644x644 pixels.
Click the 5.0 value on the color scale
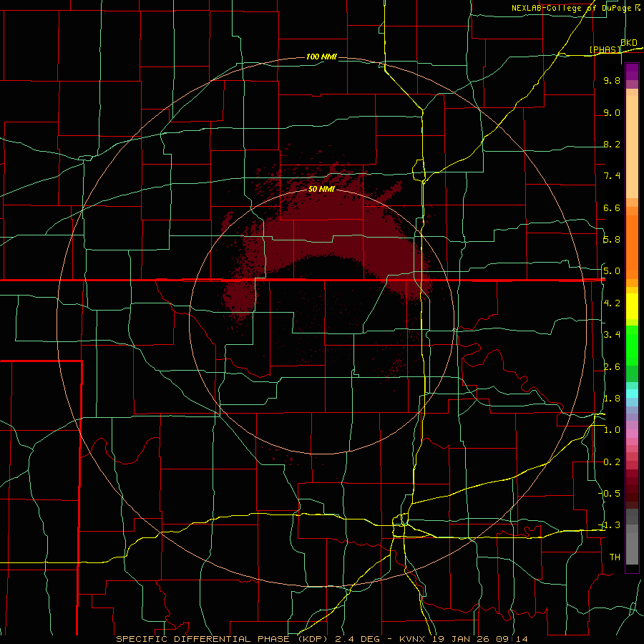point(612,271)
